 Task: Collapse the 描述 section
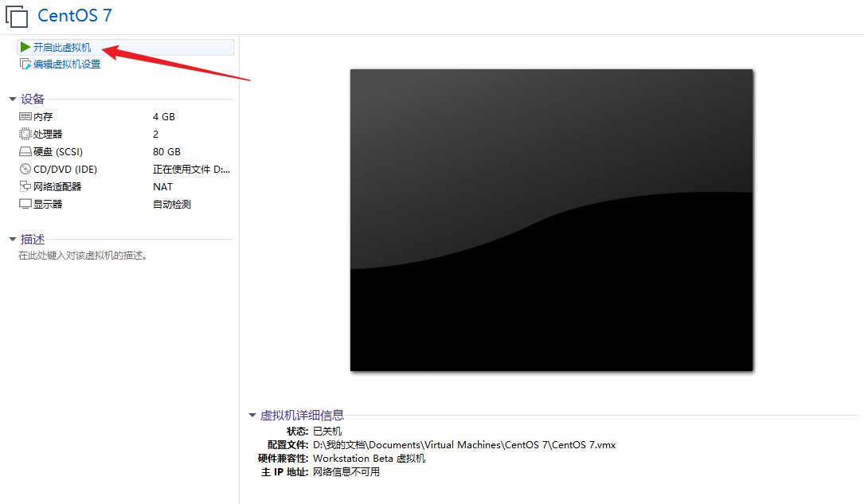point(12,239)
